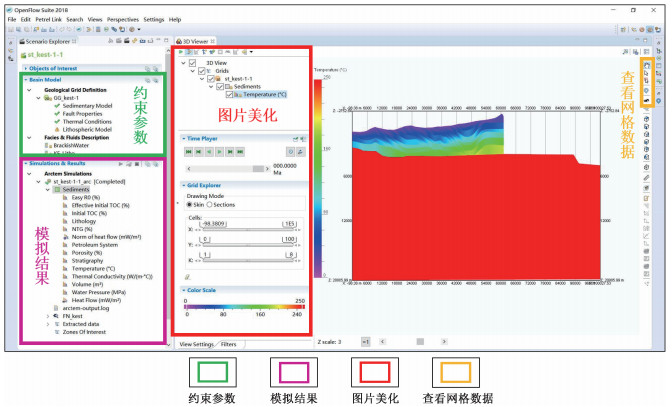
Task: Select the Sections drawing mode radio button
Action: (208, 203)
